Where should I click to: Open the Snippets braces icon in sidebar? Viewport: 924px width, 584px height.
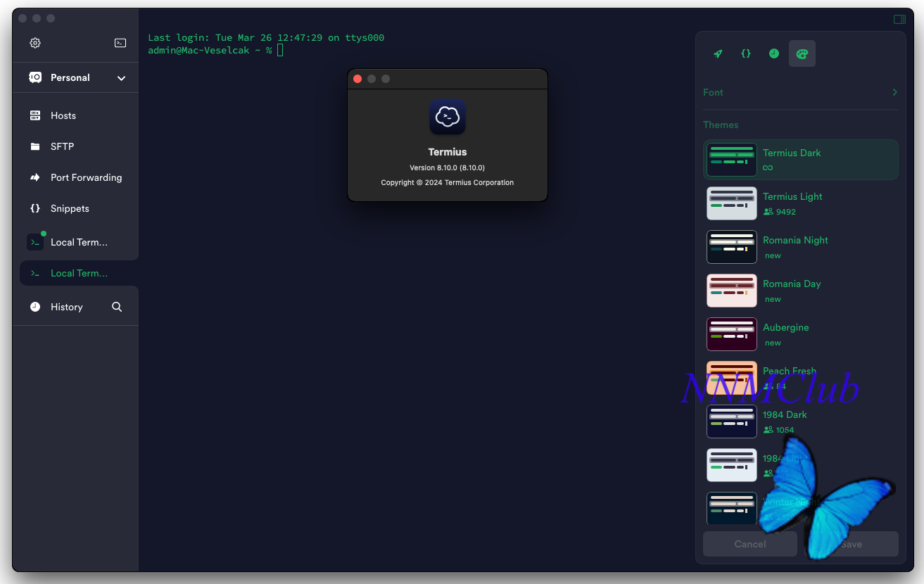pos(35,208)
